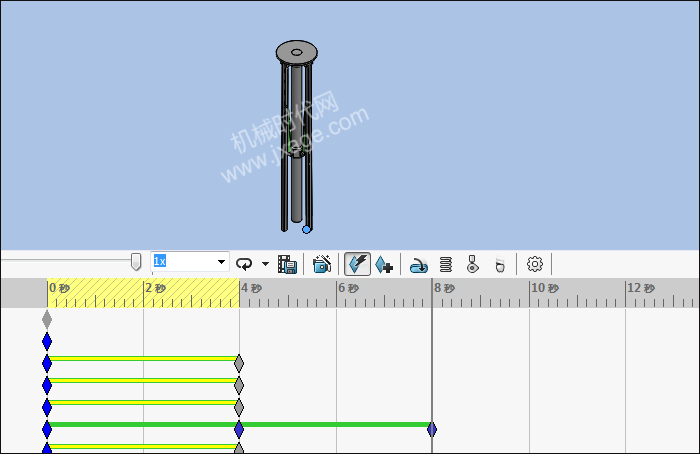
Task: Click the 12 秒 mark on time ruler
Action: pos(641,288)
